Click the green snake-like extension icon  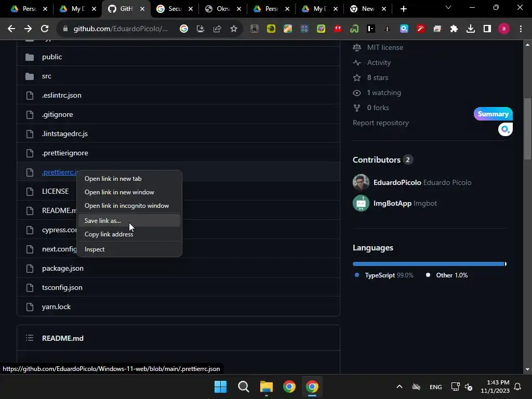(354, 29)
